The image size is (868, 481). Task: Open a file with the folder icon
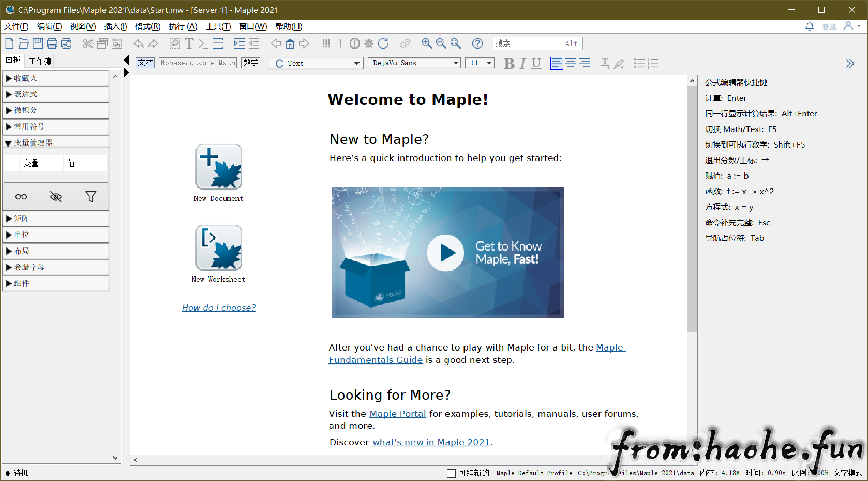coord(24,43)
